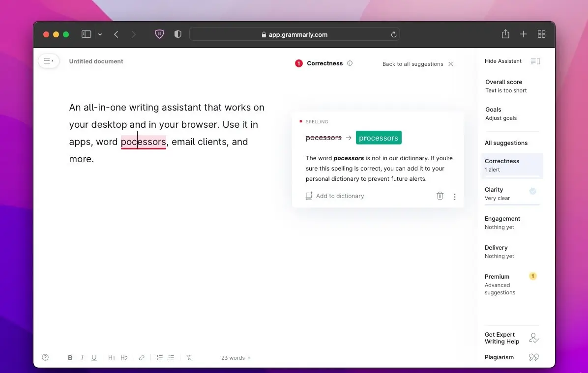
Task: Click the red Correctness alert count badge
Action: [x=298, y=63]
